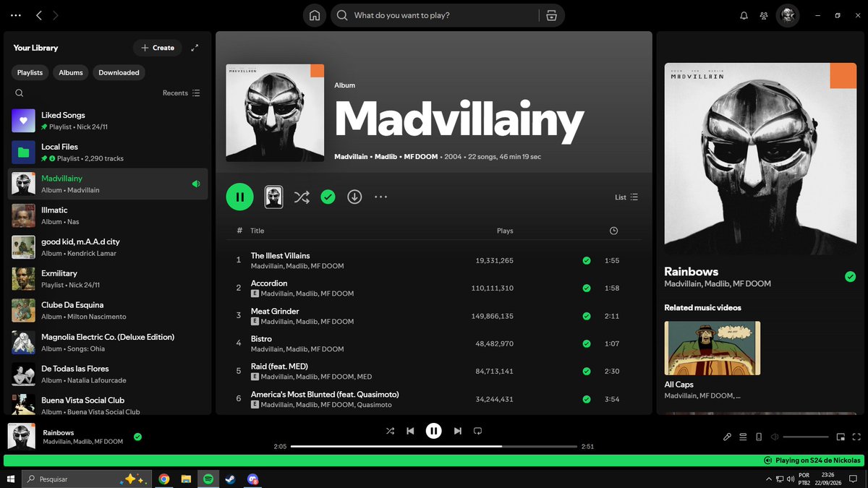Open Friend Activity icon

point(764,15)
